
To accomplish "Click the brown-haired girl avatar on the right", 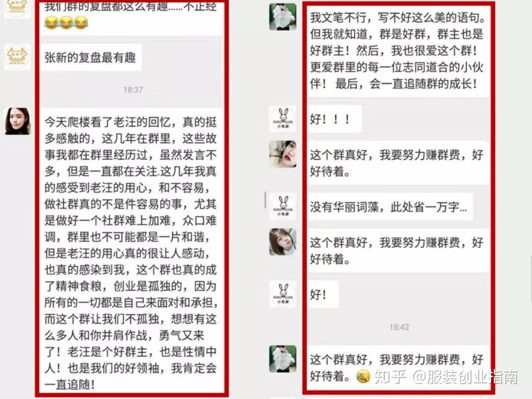I will tap(283, 242).
